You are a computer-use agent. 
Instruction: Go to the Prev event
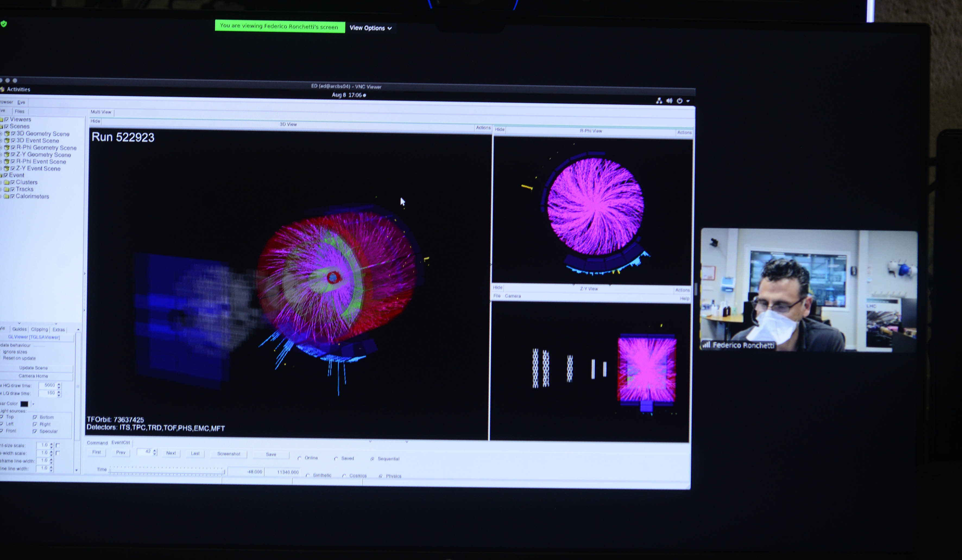121,453
